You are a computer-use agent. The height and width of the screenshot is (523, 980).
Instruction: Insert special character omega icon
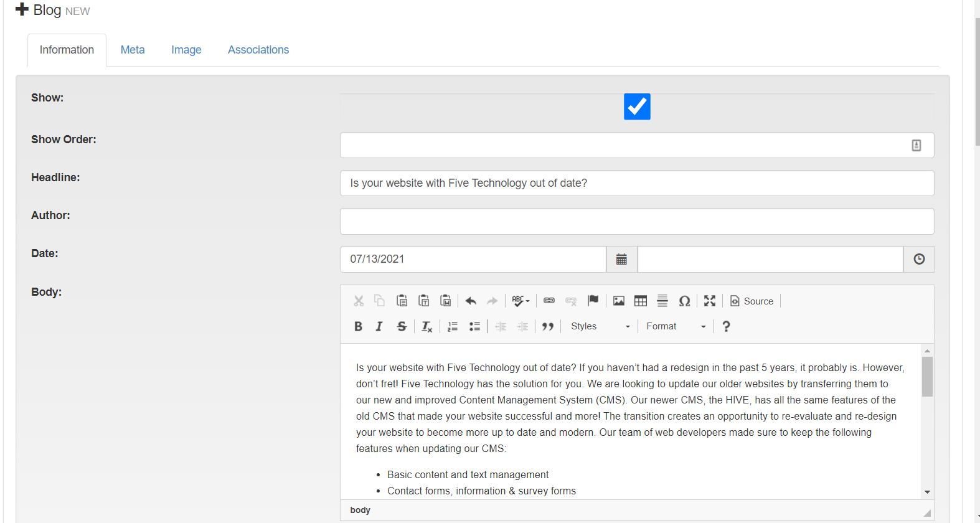[684, 301]
